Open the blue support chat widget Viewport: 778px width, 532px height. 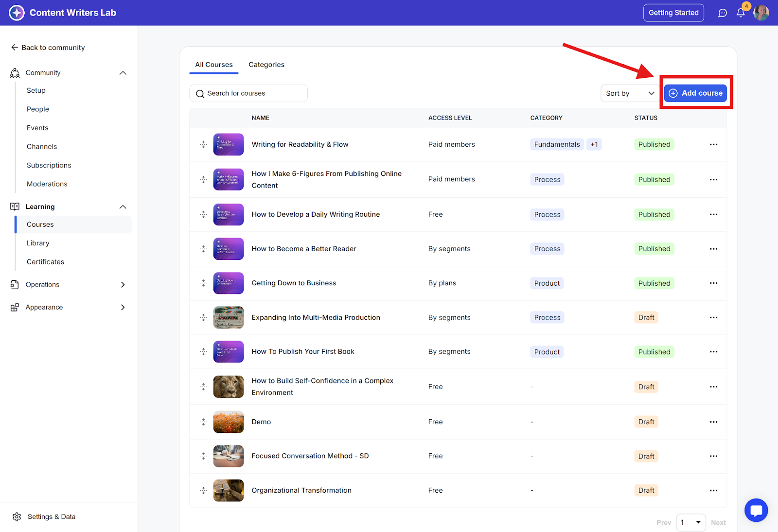coord(756,510)
